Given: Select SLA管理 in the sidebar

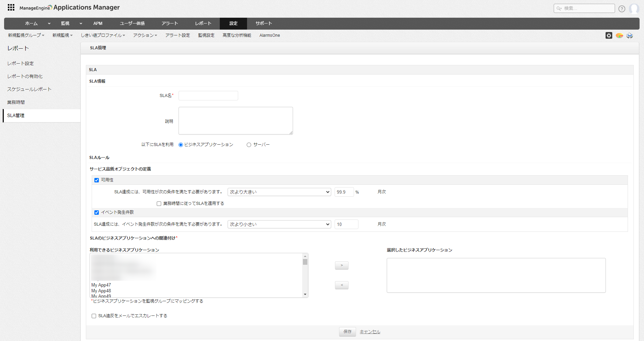Looking at the screenshot, I should pyautogui.click(x=42, y=116).
